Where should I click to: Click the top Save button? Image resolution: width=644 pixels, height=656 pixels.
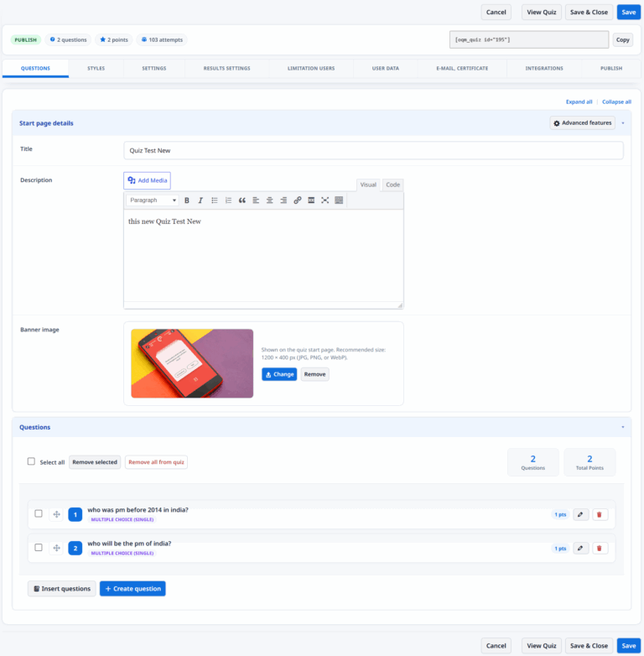click(629, 12)
